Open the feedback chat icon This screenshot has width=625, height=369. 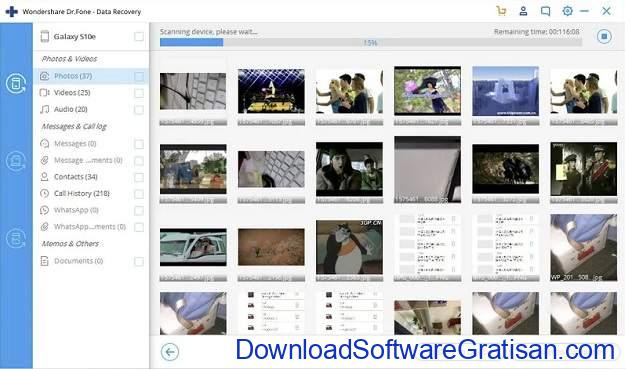(545, 11)
